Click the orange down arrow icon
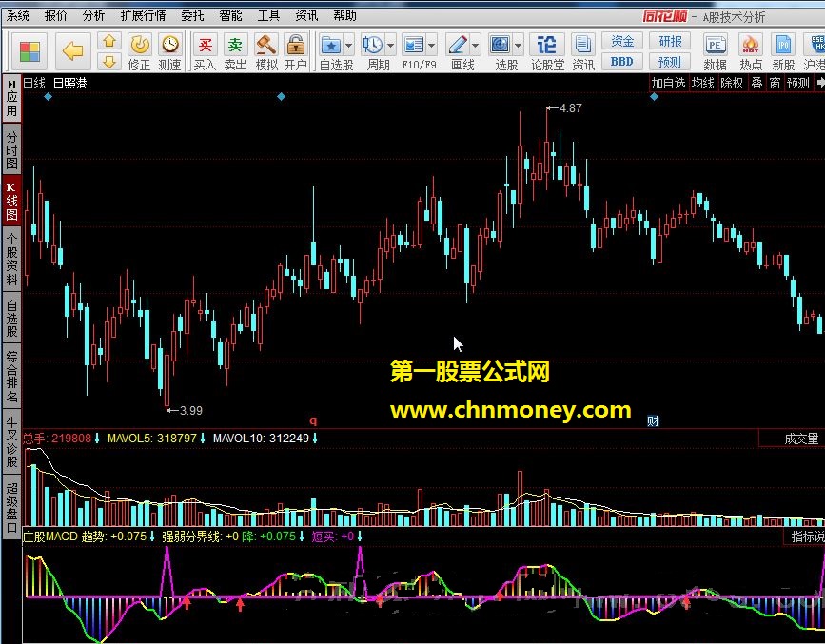Image resolution: width=825 pixels, height=644 pixels. point(109,62)
